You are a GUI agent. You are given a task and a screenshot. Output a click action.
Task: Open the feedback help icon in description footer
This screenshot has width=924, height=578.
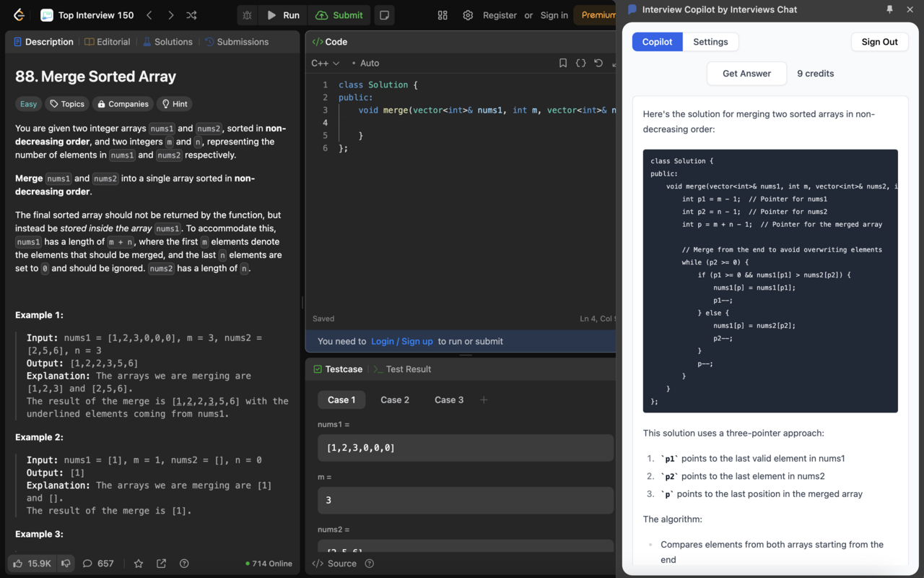[x=184, y=564]
